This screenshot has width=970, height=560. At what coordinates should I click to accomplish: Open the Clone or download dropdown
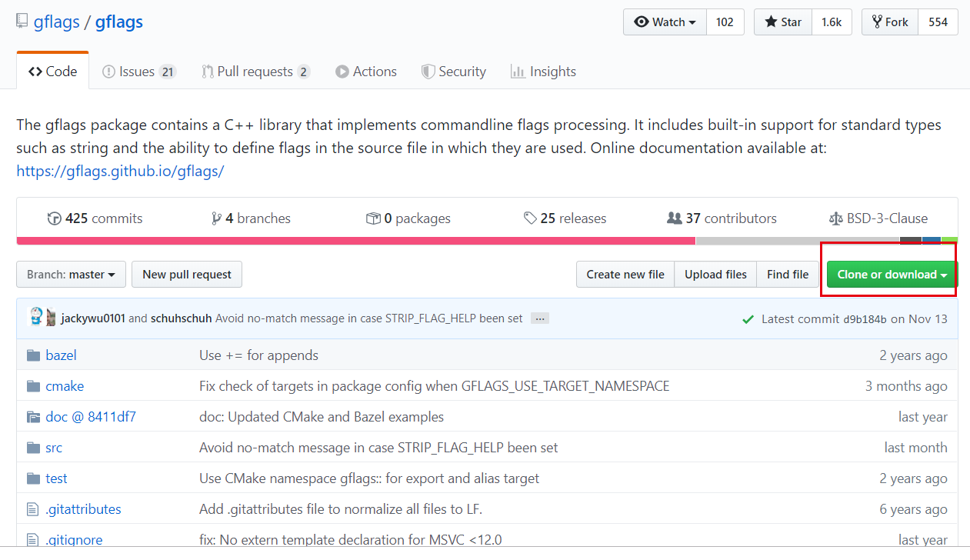892,275
